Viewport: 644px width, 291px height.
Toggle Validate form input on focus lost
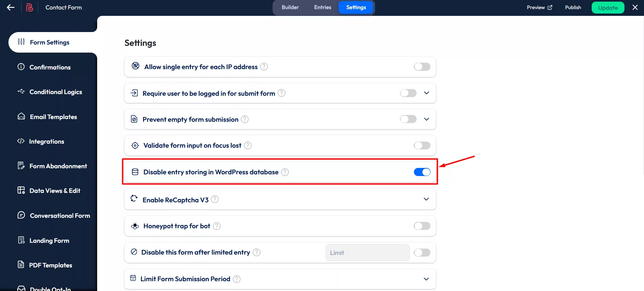tap(422, 145)
